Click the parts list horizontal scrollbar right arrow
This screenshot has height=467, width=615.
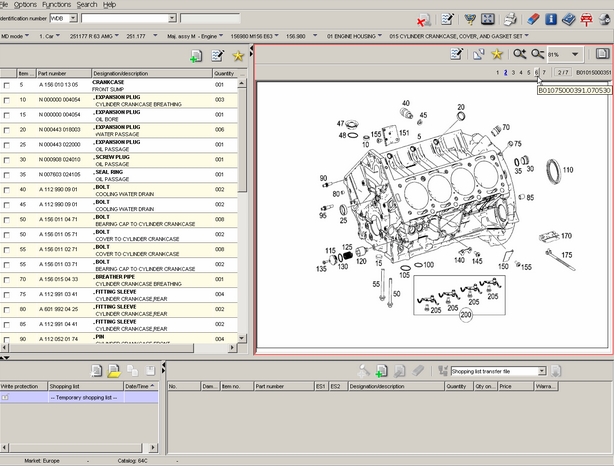point(232,348)
